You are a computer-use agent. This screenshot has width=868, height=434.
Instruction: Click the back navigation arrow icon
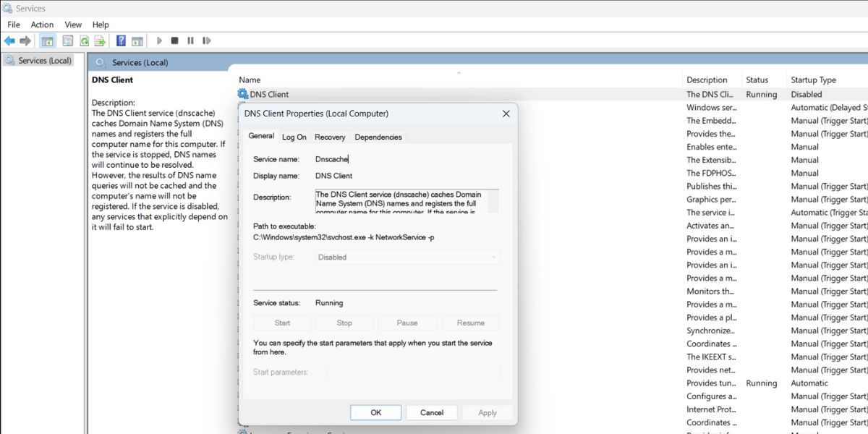point(9,41)
